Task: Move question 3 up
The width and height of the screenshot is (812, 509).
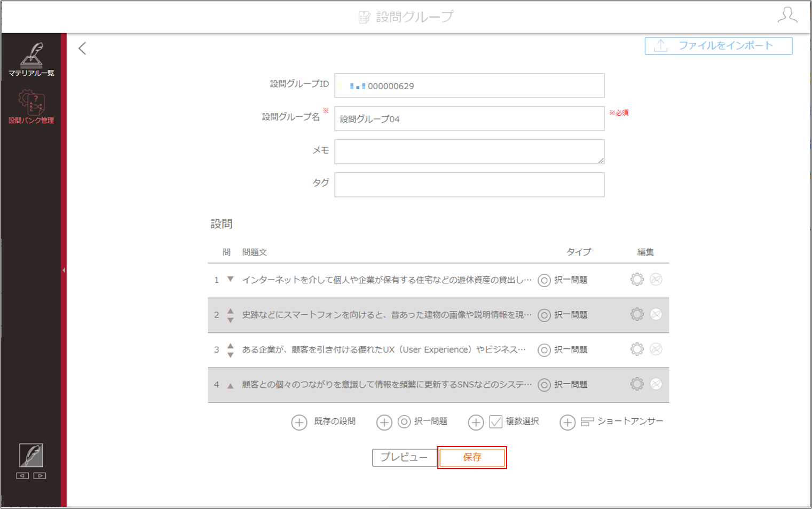Action: point(231,346)
